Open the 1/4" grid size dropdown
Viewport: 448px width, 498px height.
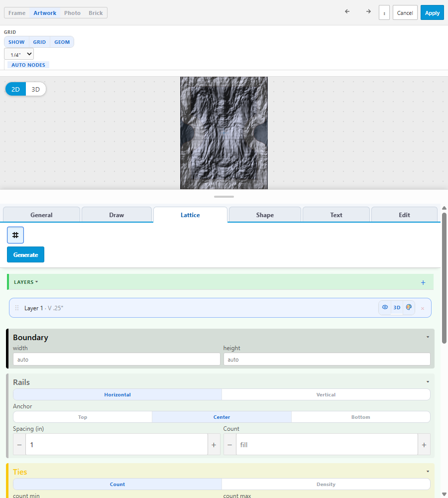click(x=19, y=54)
